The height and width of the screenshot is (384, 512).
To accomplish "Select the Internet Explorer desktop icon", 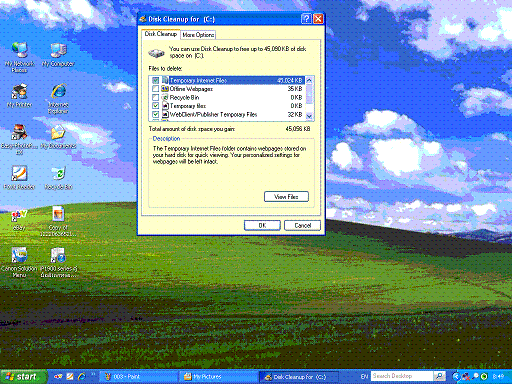I will pos(58,99).
